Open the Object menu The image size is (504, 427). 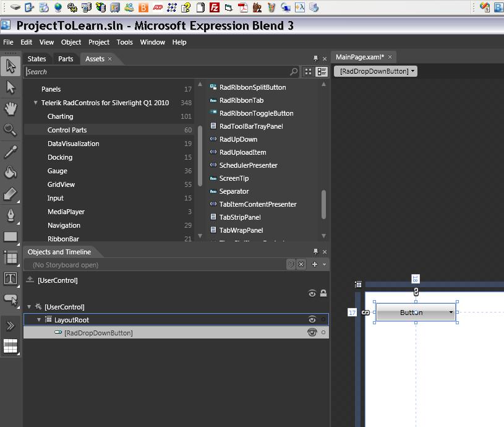(x=70, y=42)
